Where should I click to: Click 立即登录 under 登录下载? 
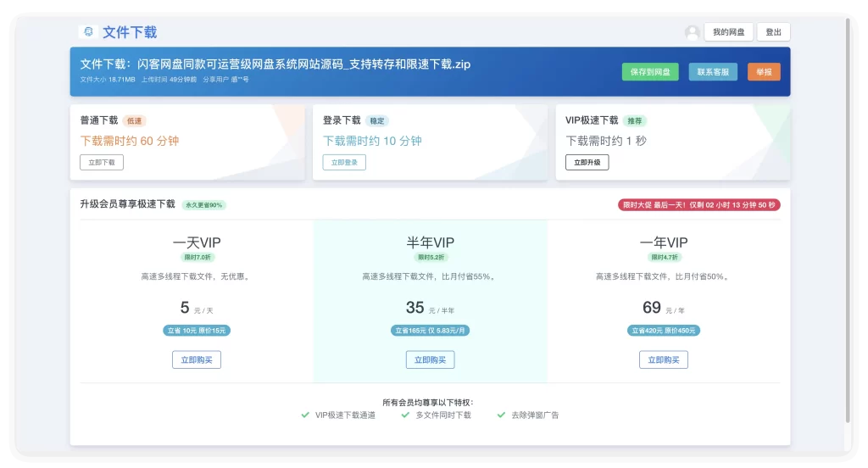tap(344, 162)
